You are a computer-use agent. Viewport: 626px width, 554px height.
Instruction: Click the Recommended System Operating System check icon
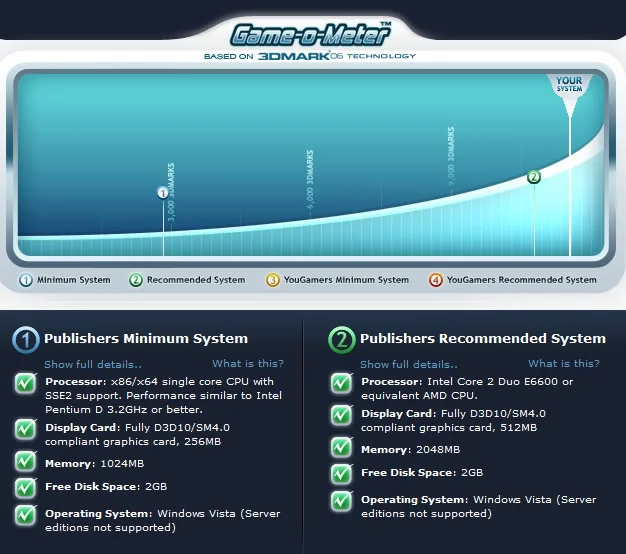tap(342, 501)
